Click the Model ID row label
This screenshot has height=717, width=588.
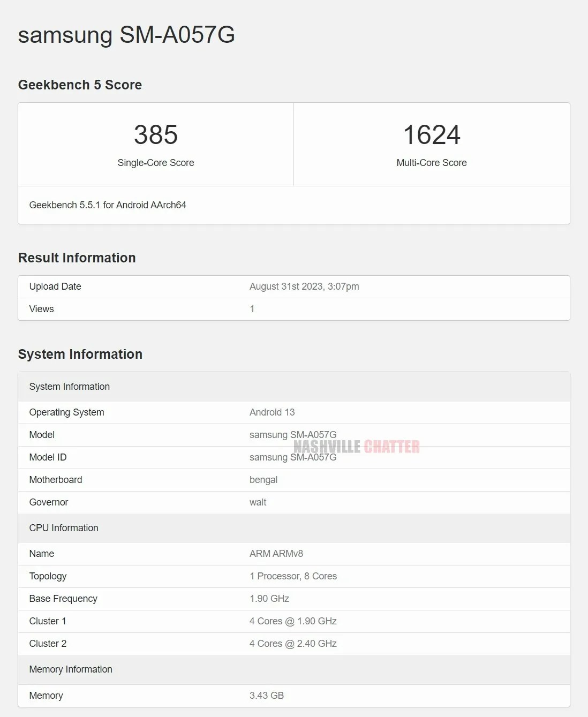pyautogui.click(x=48, y=457)
